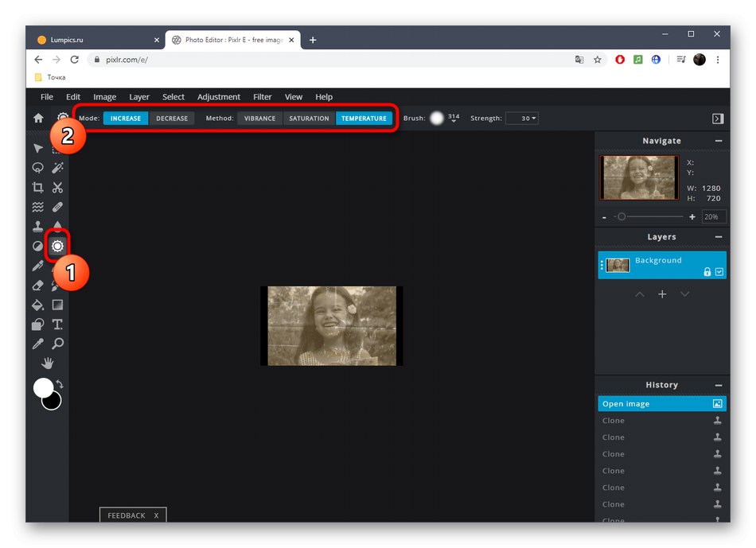The image size is (756, 548).
Task: Adjust the navigator zoom slider
Action: tap(649, 217)
